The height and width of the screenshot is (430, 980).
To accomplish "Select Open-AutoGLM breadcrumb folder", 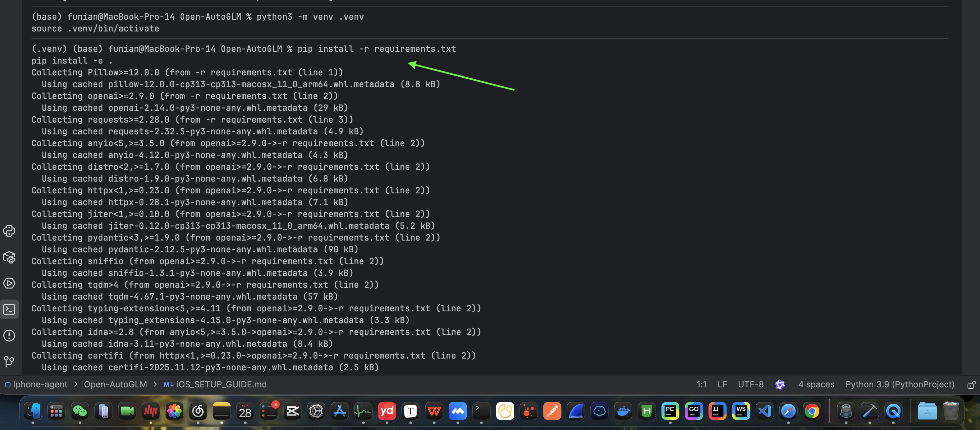I will [115, 384].
